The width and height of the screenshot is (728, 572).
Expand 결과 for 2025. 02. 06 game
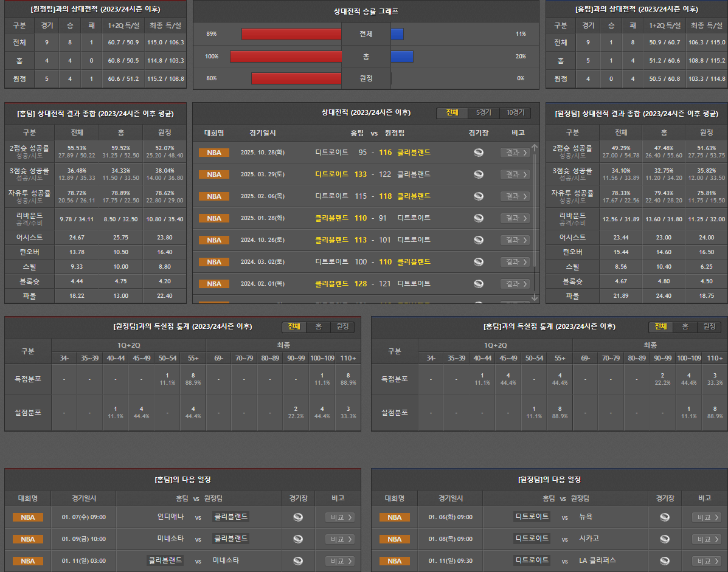point(515,196)
